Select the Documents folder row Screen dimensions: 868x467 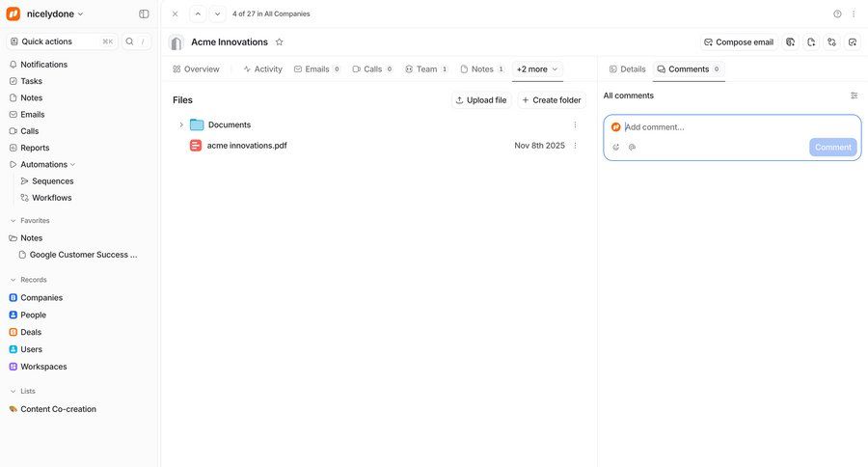click(x=377, y=124)
